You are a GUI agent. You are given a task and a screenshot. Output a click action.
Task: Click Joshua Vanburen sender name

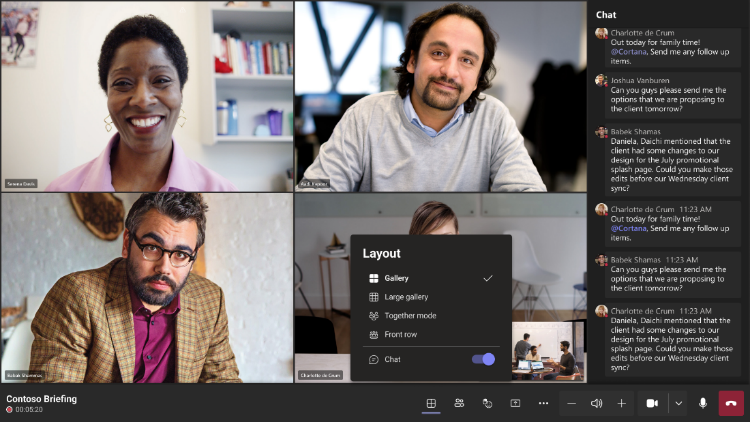(640, 80)
